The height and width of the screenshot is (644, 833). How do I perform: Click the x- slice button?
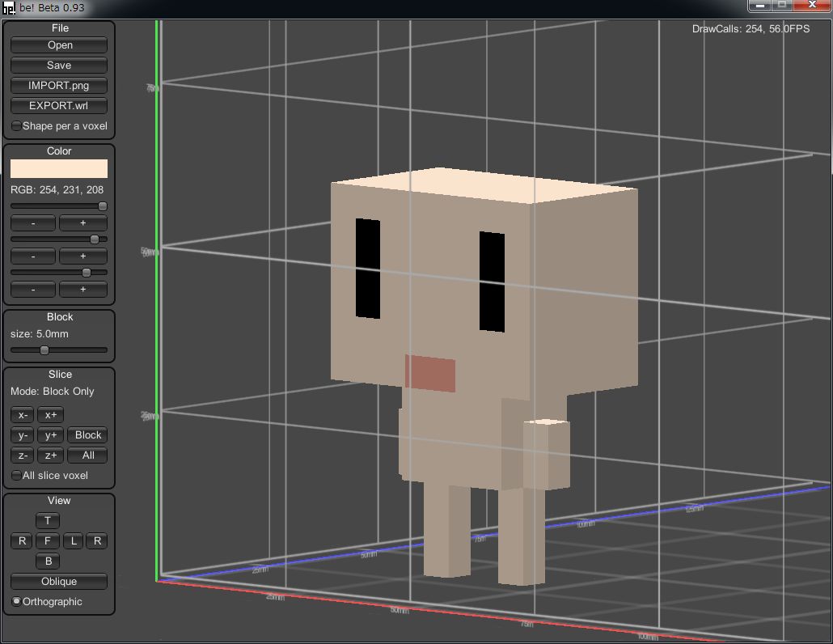pyautogui.click(x=23, y=415)
